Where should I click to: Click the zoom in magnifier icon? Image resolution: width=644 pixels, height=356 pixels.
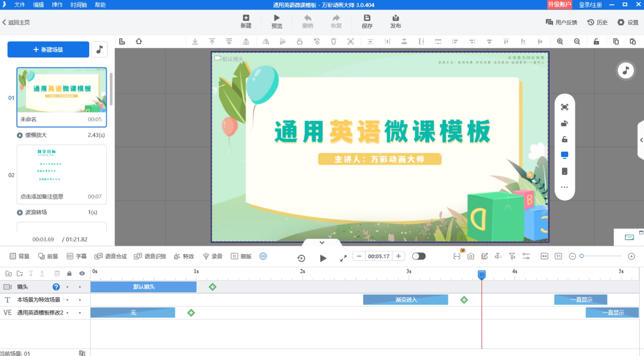point(560,41)
